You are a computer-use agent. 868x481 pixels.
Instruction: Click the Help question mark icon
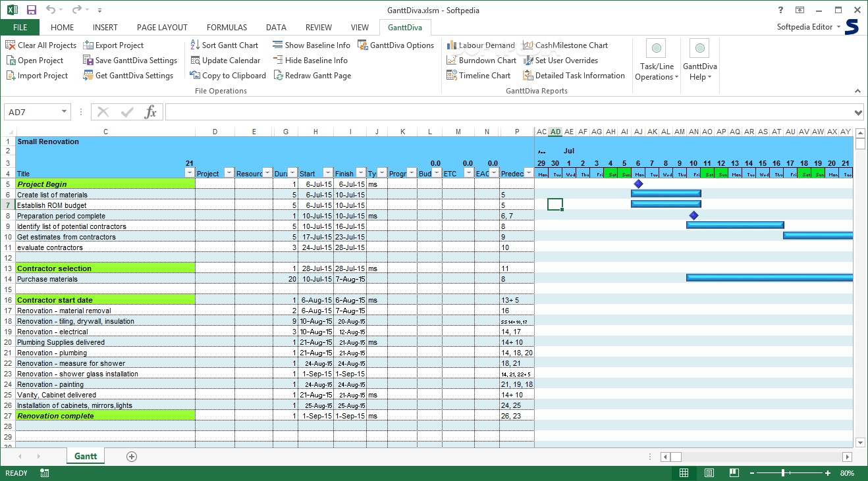(x=780, y=10)
